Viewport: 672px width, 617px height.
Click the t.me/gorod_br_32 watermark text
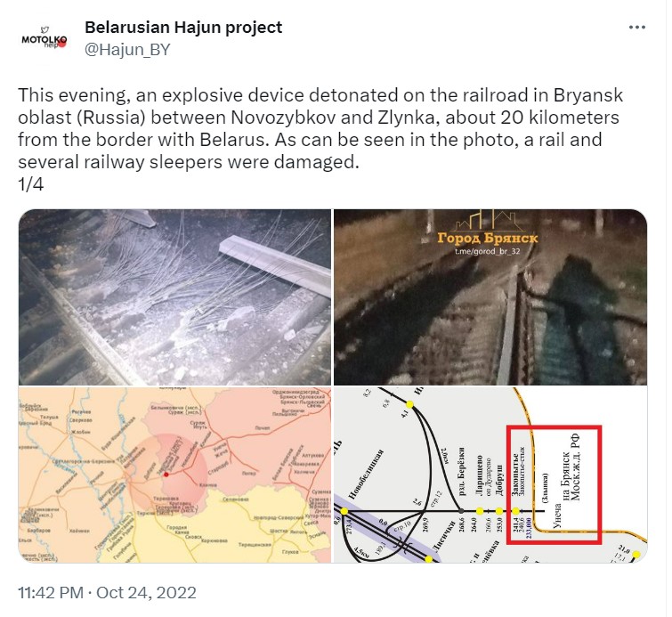487,251
